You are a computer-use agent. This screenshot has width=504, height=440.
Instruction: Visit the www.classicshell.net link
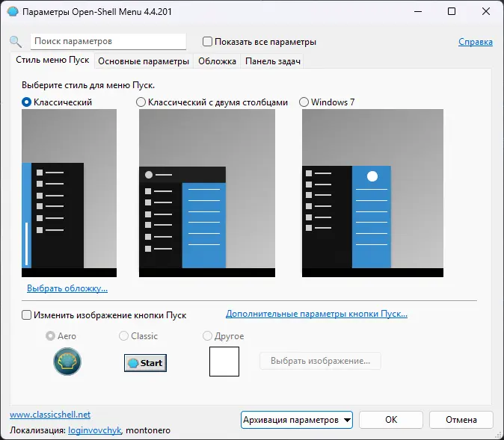click(x=50, y=415)
